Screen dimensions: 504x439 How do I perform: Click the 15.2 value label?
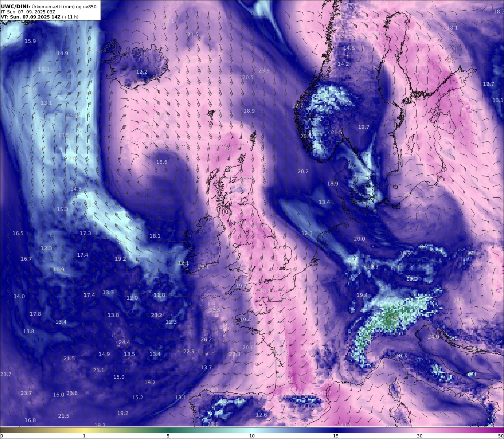[x=138, y=397]
